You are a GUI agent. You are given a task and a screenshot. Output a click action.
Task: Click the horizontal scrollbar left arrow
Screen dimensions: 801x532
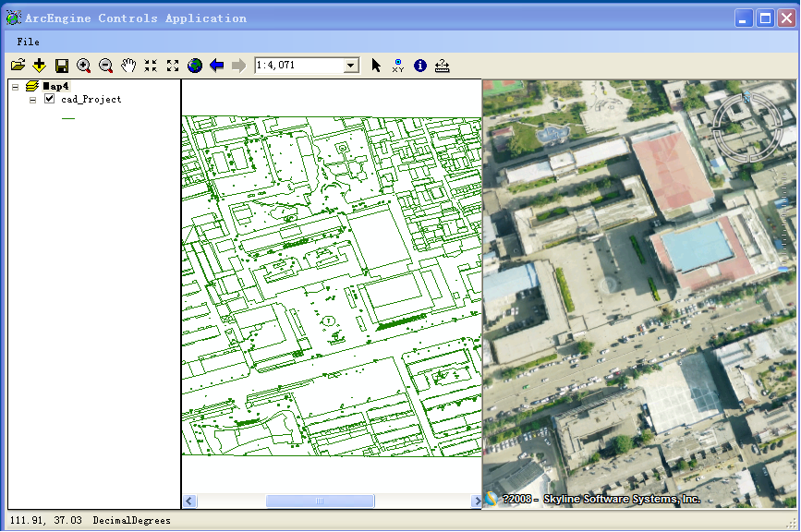pos(189,502)
